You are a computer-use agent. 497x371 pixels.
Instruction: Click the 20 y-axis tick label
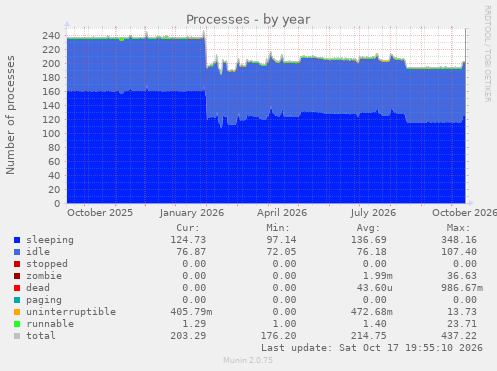click(54, 190)
